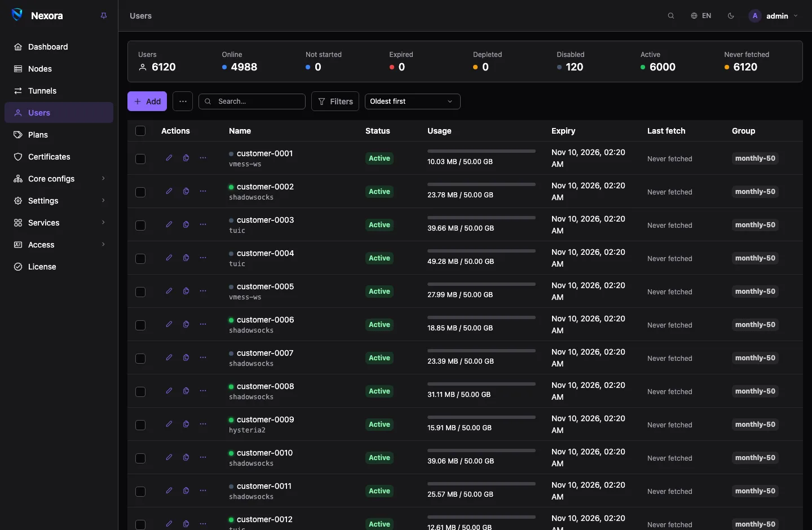Image resolution: width=812 pixels, height=530 pixels.
Task: Select checkbox for customer-0001 row
Action: 140,159
